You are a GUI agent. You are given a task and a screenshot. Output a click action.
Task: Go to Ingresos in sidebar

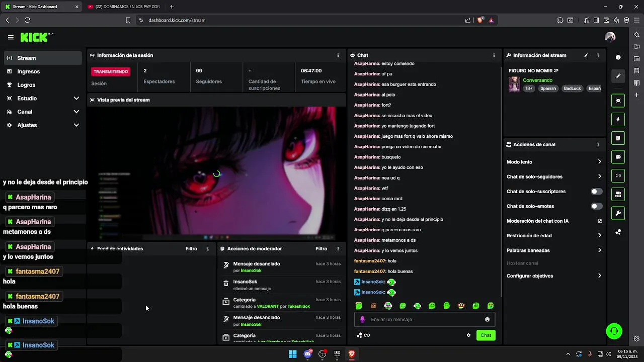[43, 71]
